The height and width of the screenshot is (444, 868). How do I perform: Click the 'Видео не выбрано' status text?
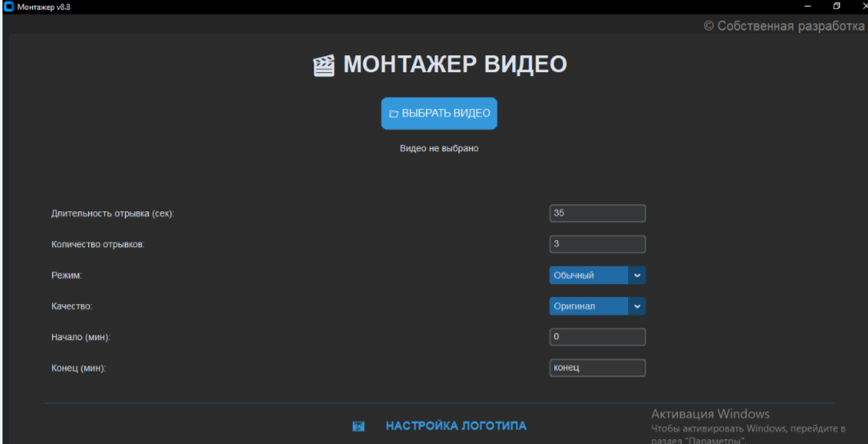(x=438, y=149)
